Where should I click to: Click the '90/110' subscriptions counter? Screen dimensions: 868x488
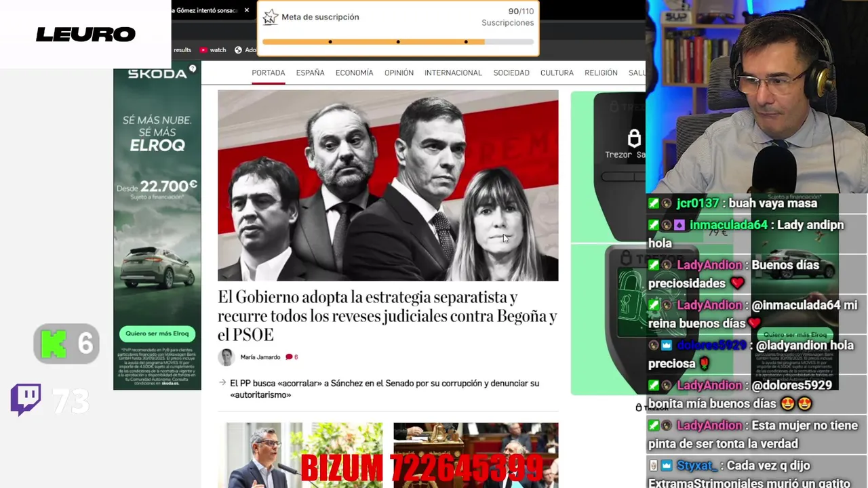[x=521, y=12]
